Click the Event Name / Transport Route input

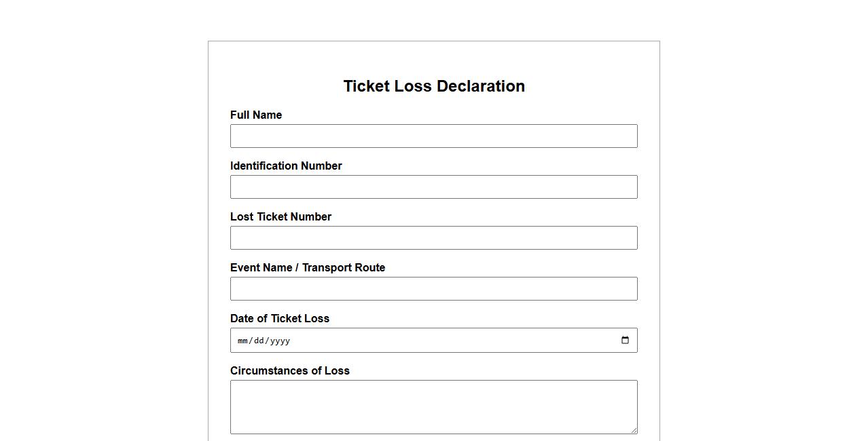433,288
